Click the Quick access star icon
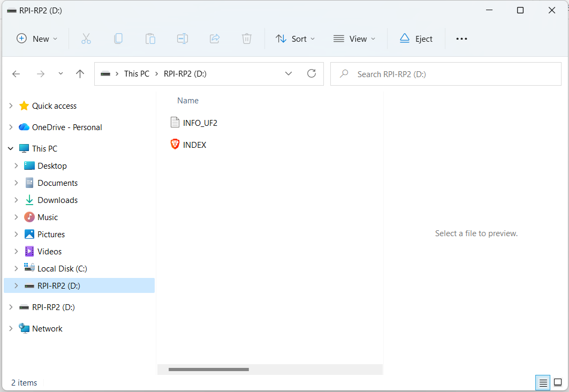This screenshot has width=569, height=392. [24, 105]
